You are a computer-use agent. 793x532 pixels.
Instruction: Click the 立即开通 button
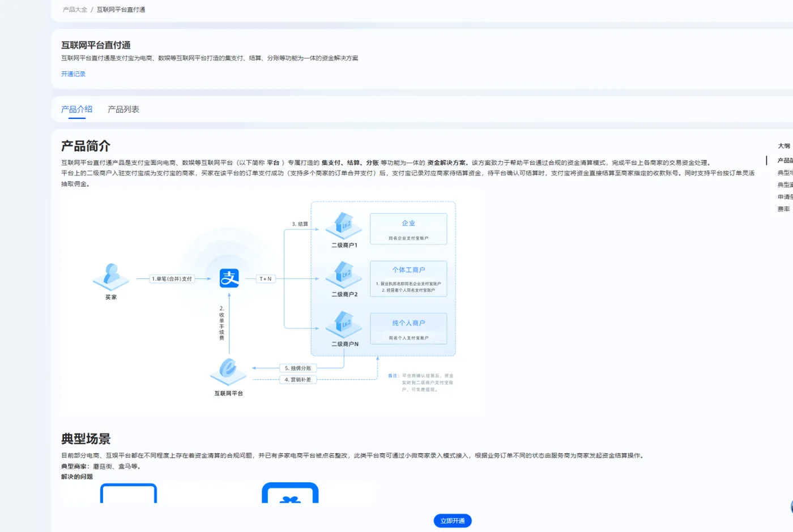[x=453, y=521]
